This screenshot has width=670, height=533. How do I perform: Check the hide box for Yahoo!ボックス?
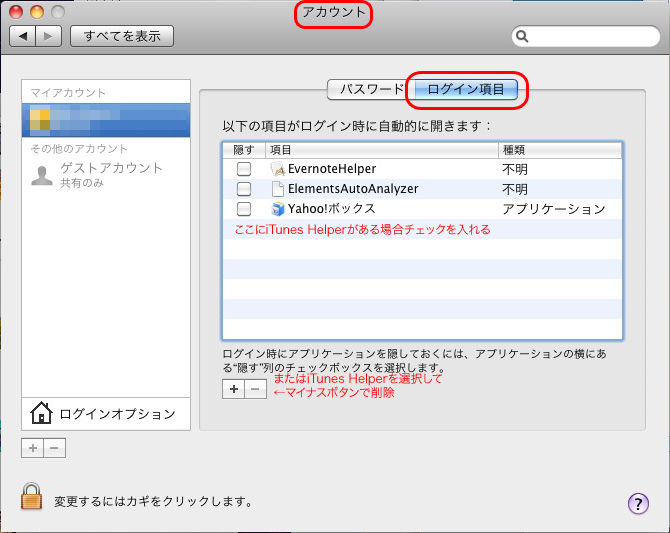click(x=244, y=209)
